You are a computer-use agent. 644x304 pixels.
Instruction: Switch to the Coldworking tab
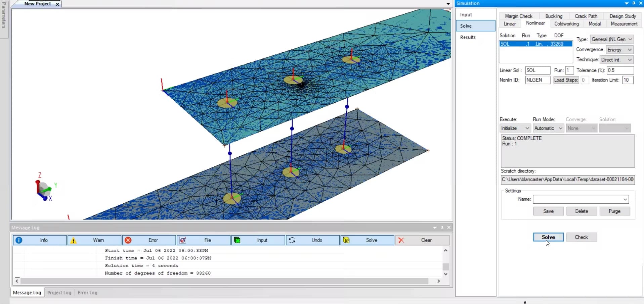point(566,23)
